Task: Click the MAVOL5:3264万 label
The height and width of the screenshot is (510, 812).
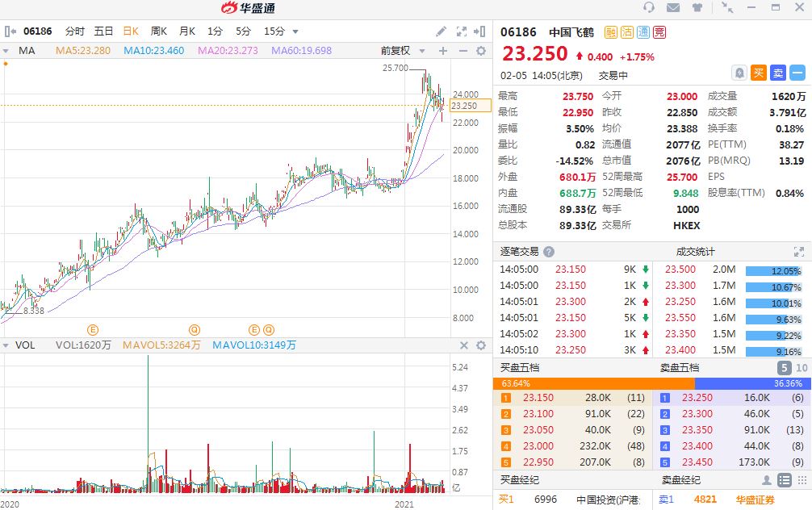Action: 161,345
